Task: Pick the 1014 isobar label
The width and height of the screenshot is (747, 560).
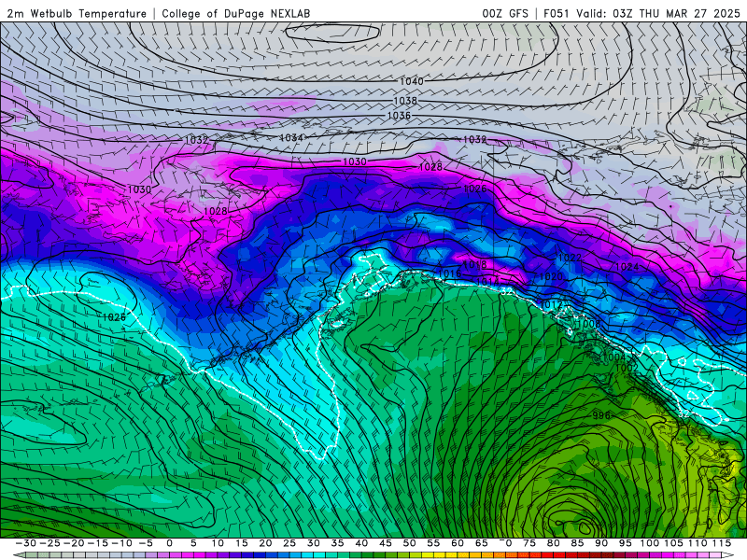Action: click(487, 282)
